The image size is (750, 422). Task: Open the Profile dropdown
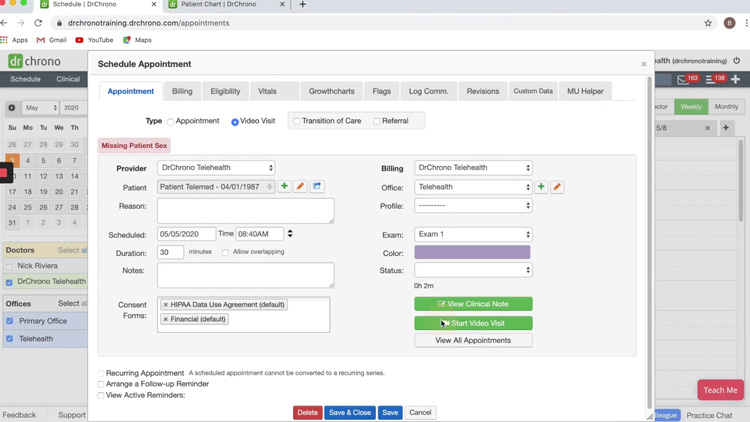click(x=473, y=206)
